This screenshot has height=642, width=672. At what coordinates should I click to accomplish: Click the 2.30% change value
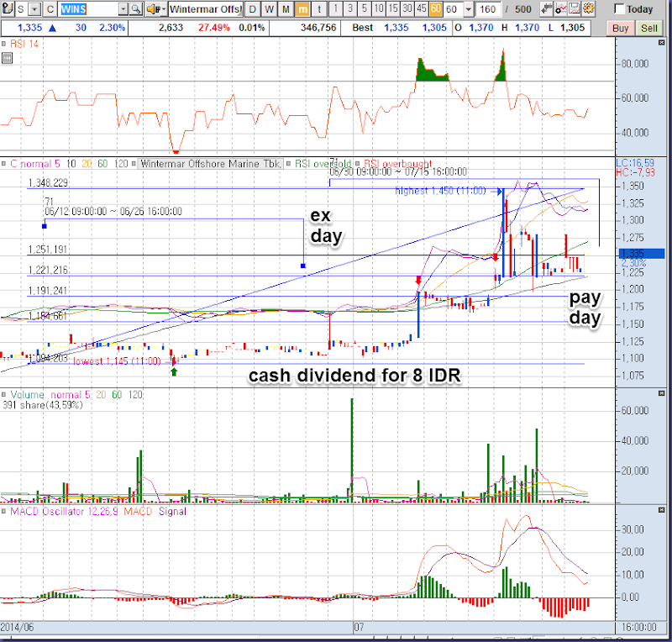113,28
